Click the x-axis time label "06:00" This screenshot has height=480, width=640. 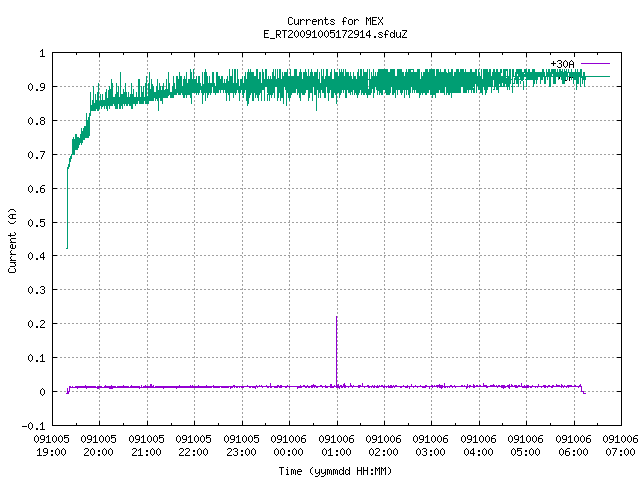573,452
